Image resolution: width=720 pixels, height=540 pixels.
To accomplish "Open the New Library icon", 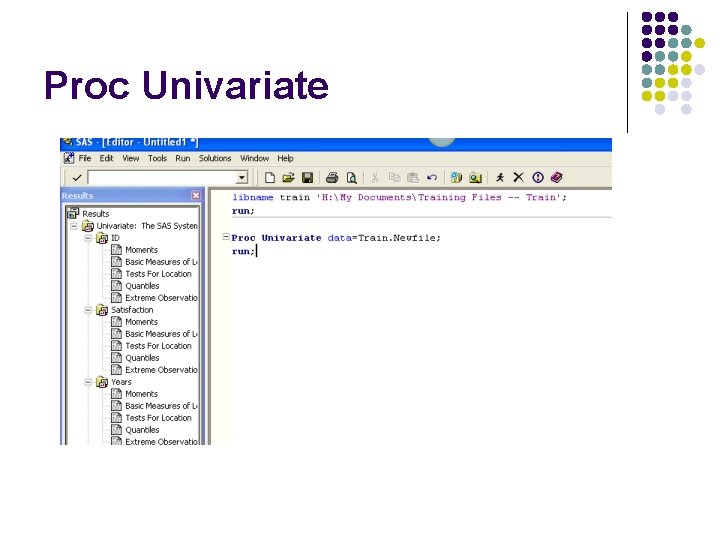I will click(x=456, y=178).
